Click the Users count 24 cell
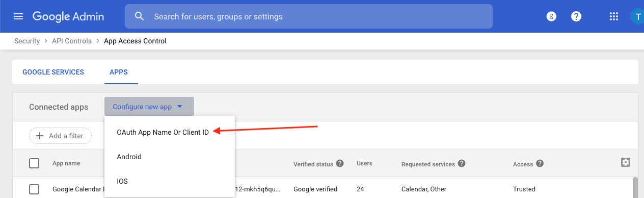 (x=360, y=189)
